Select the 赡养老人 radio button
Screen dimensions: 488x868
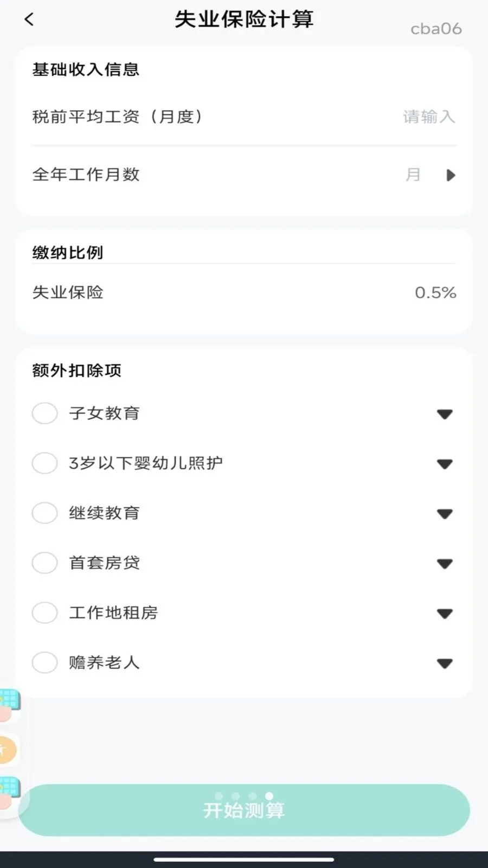coord(44,663)
